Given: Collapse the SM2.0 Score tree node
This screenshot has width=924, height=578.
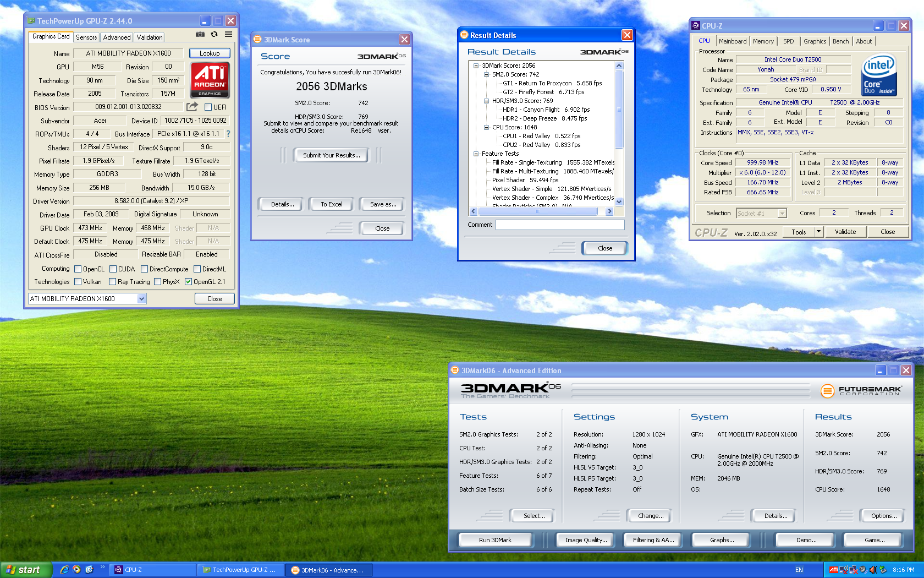Looking at the screenshot, I should coord(486,74).
